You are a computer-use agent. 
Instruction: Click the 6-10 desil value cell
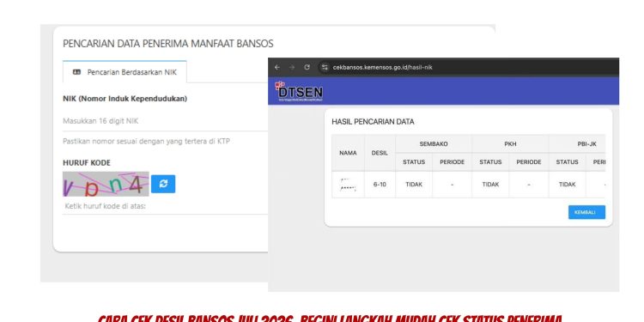click(x=380, y=185)
